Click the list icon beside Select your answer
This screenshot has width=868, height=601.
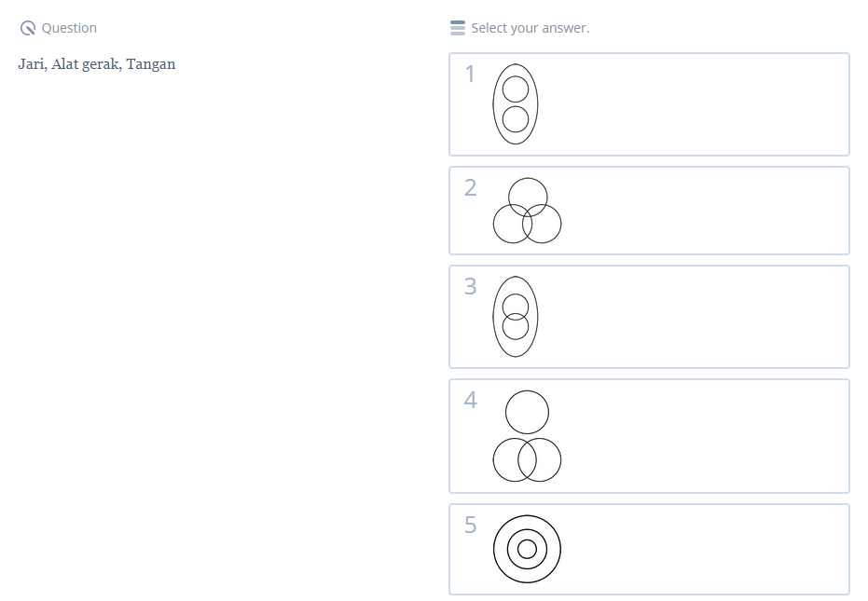(x=457, y=28)
